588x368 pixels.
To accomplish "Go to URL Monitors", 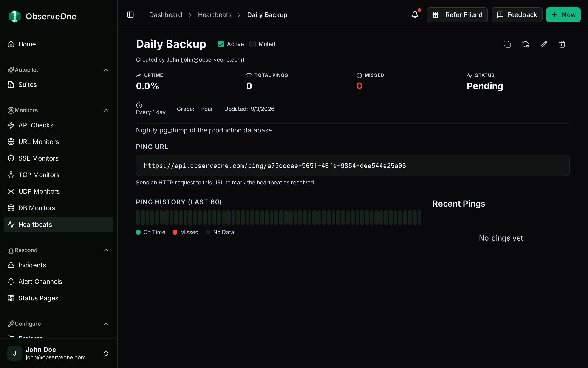I will (x=59, y=142).
